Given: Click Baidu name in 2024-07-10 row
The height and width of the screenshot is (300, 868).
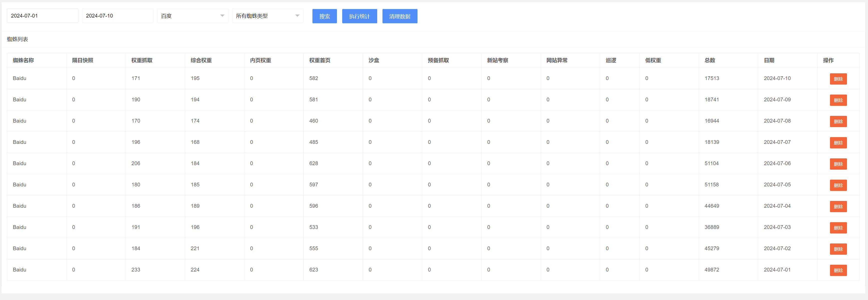Looking at the screenshot, I should pos(20,78).
